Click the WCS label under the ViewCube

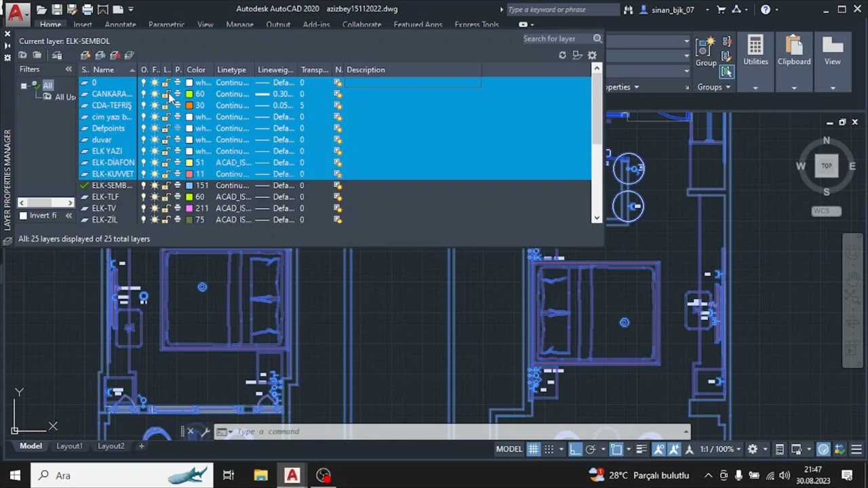tap(827, 211)
